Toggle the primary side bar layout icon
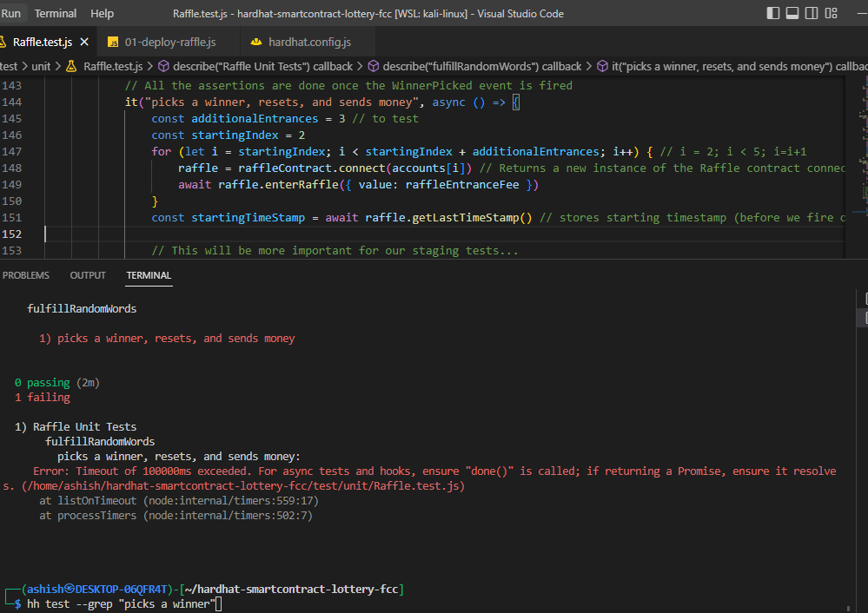Image resolution: width=868 pixels, height=613 pixels. pyautogui.click(x=772, y=13)
